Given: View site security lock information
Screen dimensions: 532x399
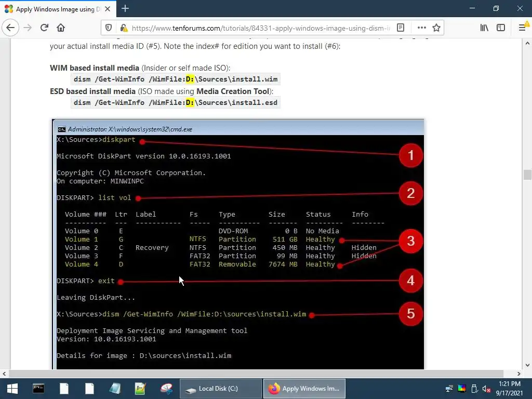Looking at the screenshot, I should (124, 28).
